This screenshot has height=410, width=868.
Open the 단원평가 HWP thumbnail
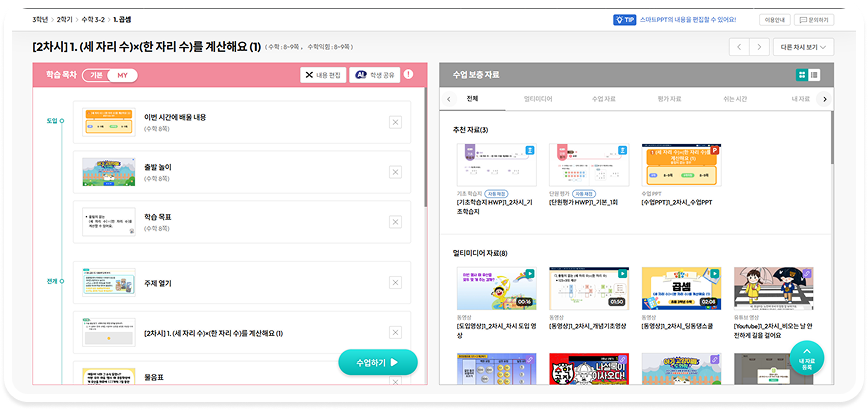tap(589, 165)
